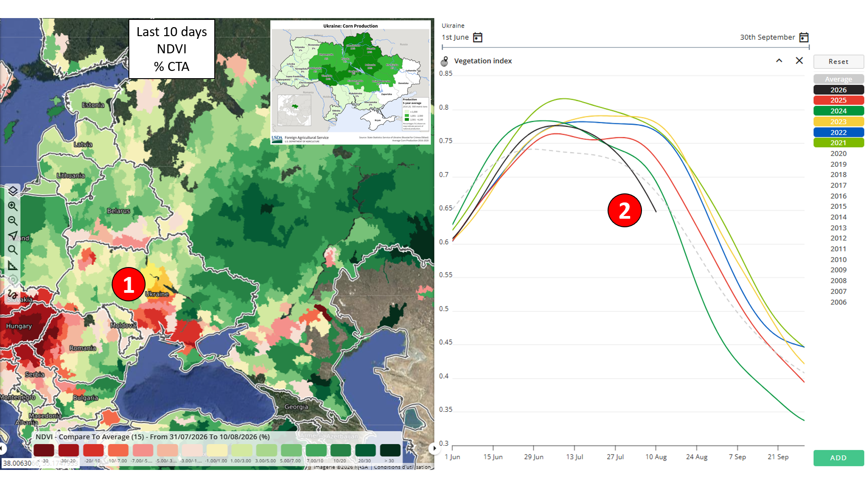Viewport: 868px width, 488px height.
Task: Zoom out of the map
Action: pos(13,221)
